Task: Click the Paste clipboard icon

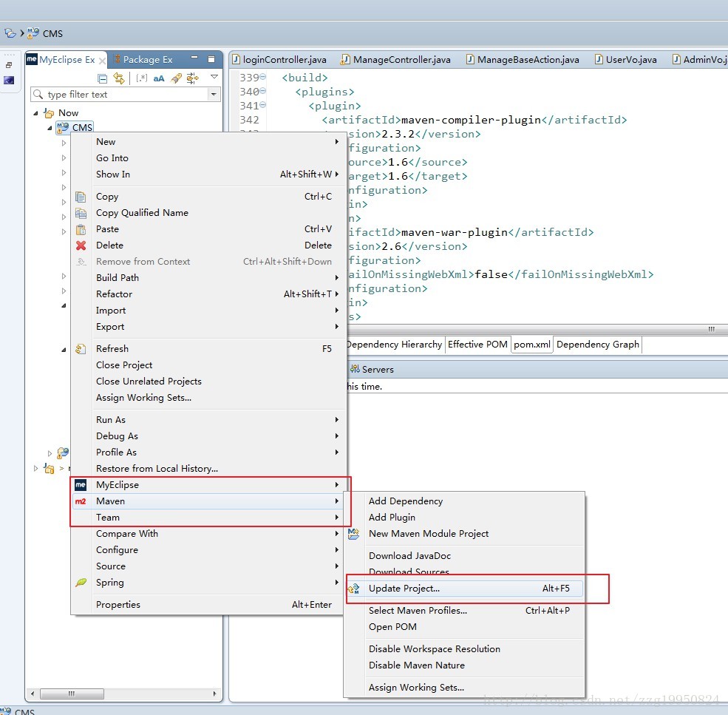Action: click(81, 229)
